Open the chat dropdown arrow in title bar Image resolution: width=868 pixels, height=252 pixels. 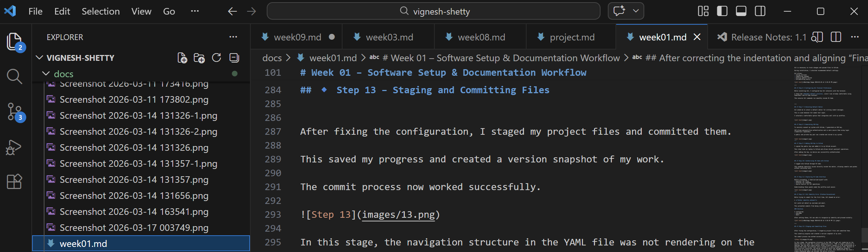click(636, 11)
